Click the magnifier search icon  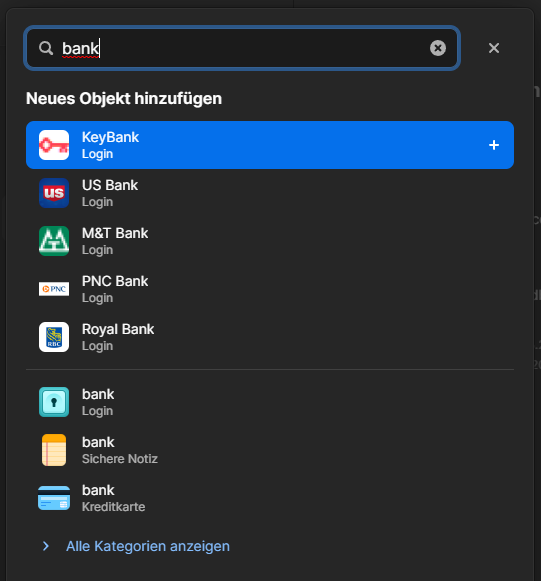tap(46, 48)
